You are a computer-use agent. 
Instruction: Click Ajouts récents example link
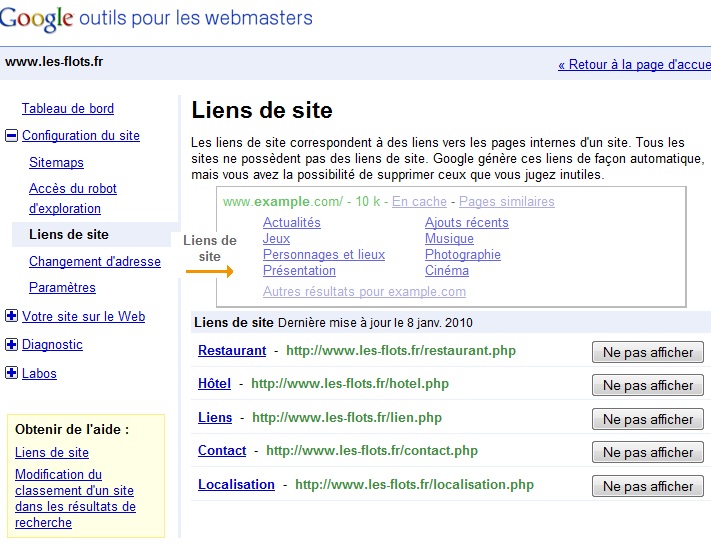pyautogui.click(x=467, y=222)
